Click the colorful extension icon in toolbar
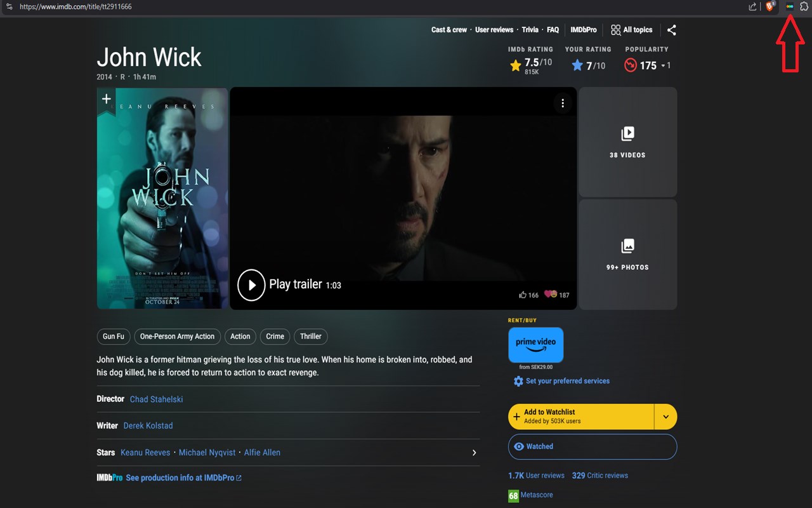The image size is (812, 508). pyautogui.click(x=790, y=6)
